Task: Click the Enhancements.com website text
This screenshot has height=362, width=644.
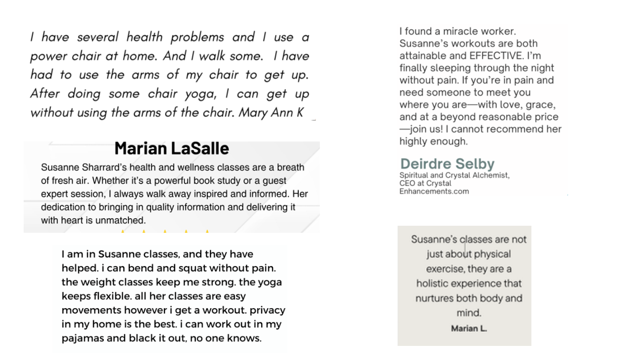Action: point(434,191)
